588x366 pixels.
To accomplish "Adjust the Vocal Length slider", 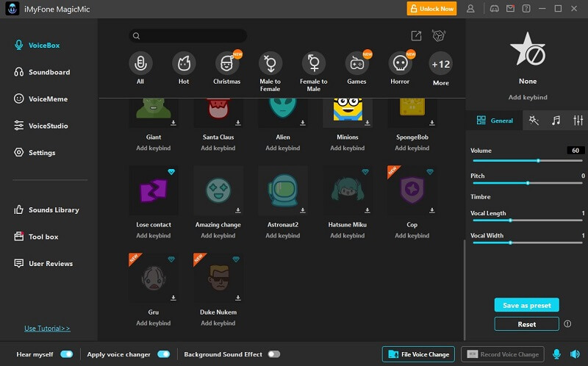I will [x=527, y=220].
